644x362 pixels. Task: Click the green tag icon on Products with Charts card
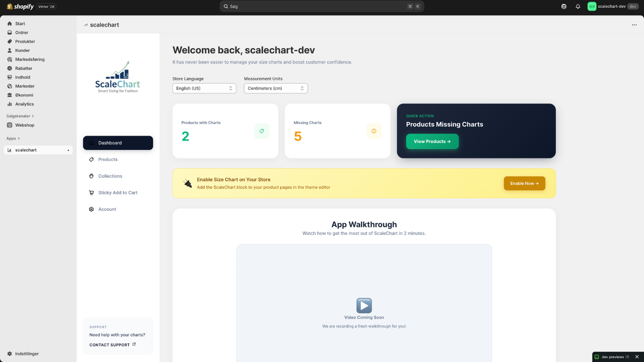[262, 131]
